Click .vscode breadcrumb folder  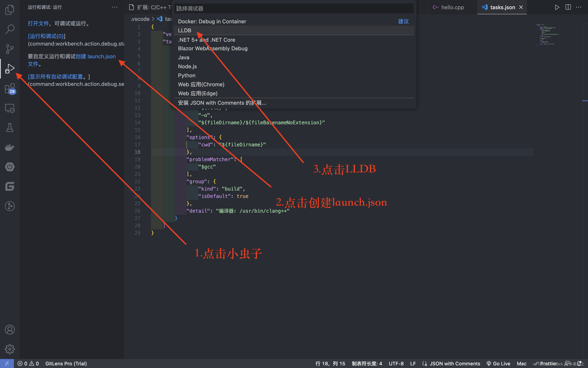pyautogui.click(x=140, y=19)
